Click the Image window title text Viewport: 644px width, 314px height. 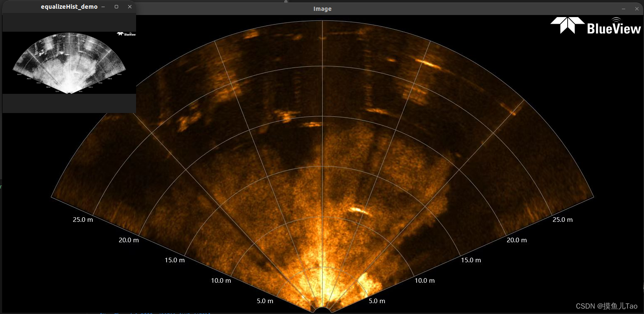coord(322,9)
